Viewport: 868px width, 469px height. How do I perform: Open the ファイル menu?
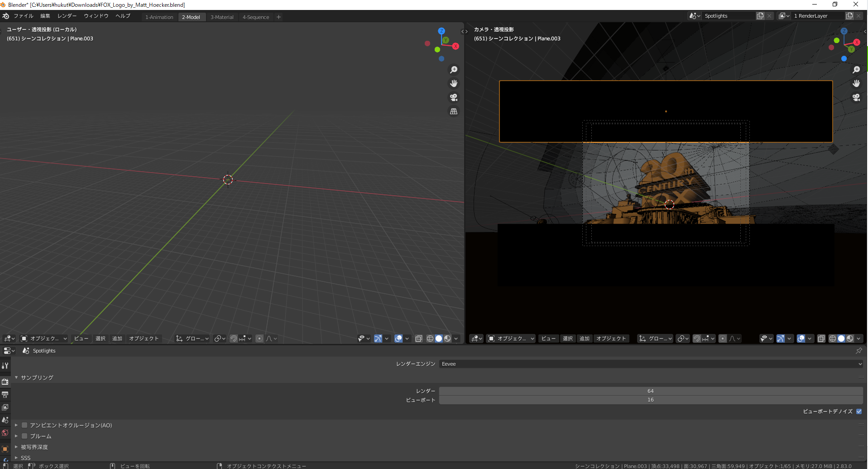24,16
